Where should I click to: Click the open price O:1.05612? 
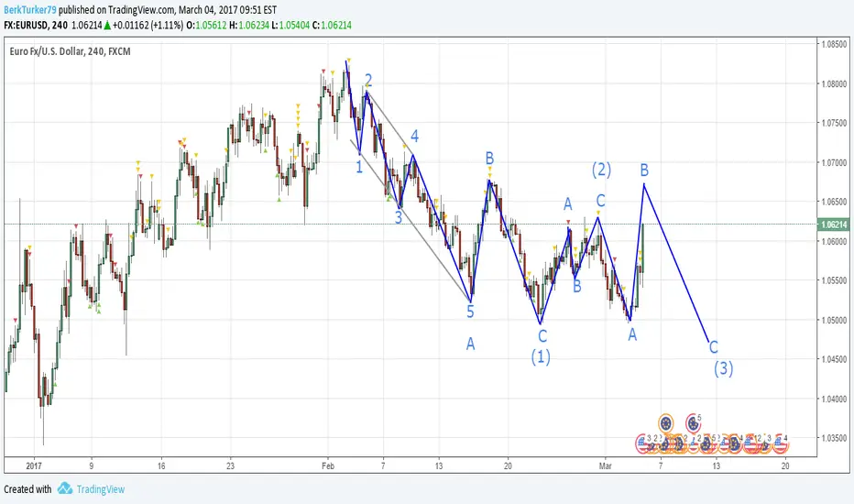point(206,25)
